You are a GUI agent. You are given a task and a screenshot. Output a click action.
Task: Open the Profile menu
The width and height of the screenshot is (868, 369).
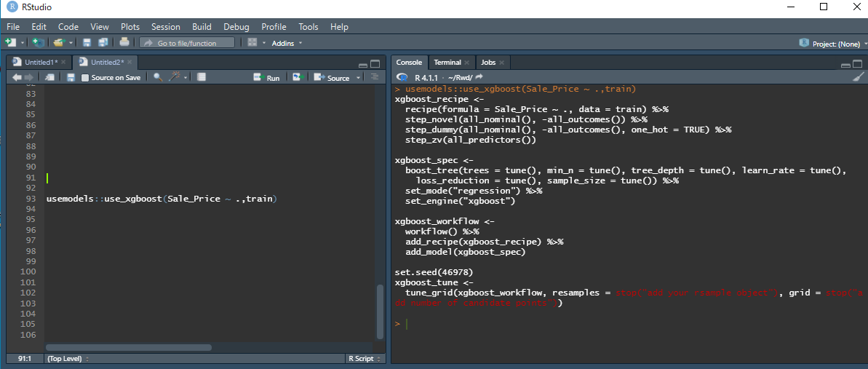pos(274,27)
